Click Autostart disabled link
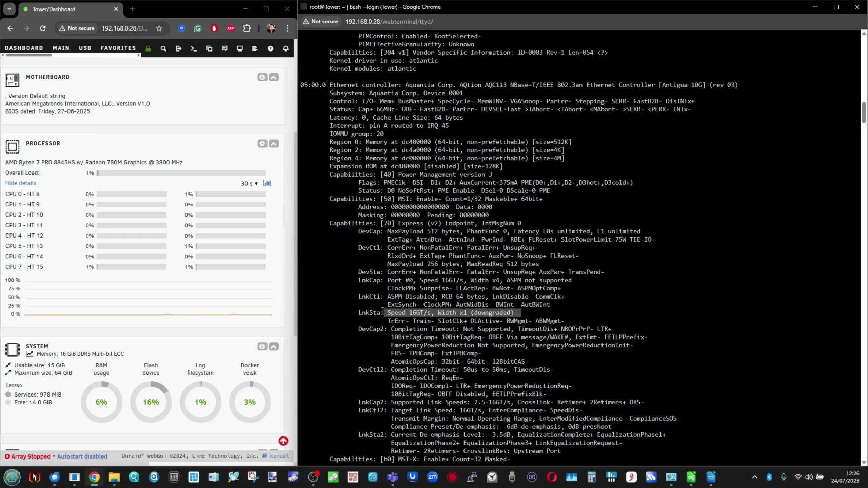The image size is (868, 488). (x=82, y=456)
